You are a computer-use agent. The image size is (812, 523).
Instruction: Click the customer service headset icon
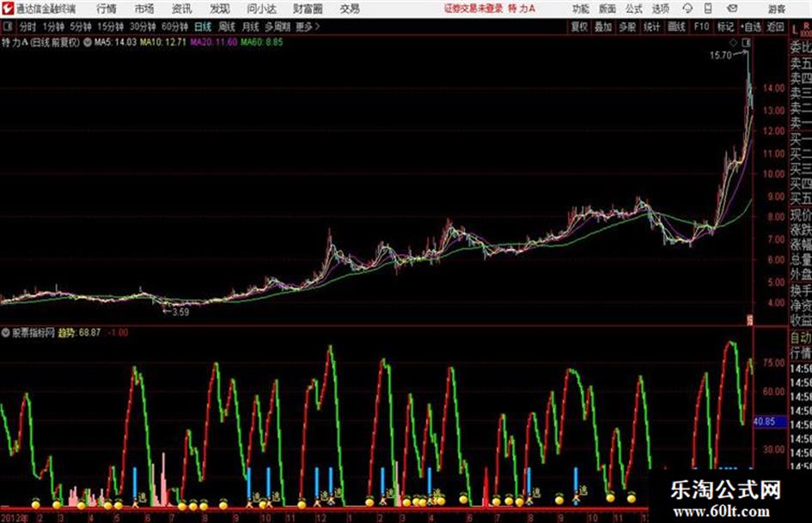coord(687,9)
